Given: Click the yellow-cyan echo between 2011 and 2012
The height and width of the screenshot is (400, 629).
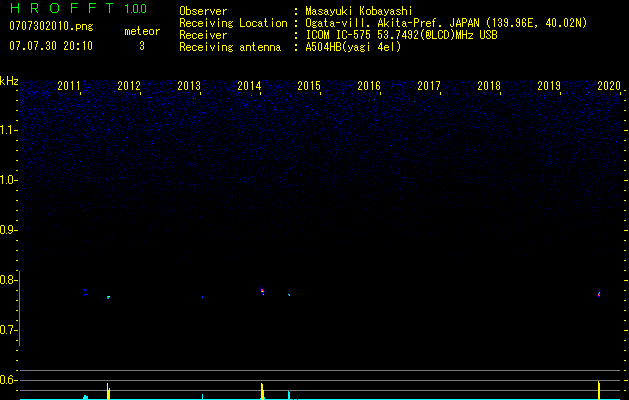Looking at the screenshot, I should (x=108, y=297).
